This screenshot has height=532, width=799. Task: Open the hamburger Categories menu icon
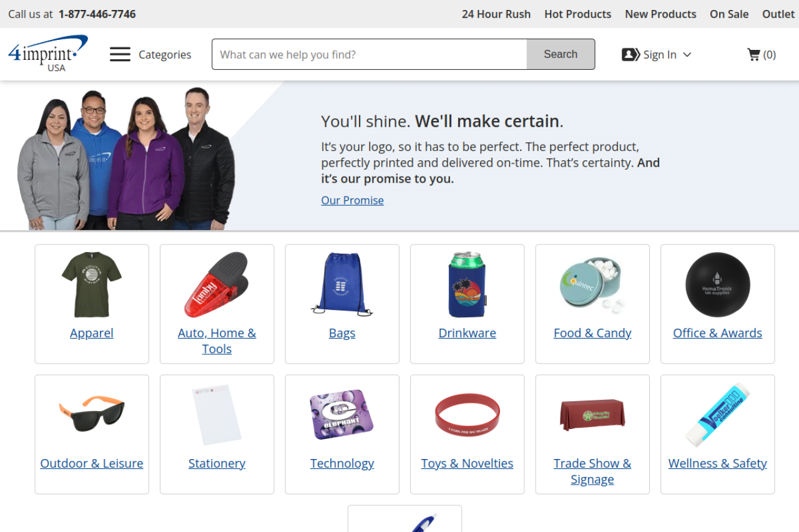click(x=120, y=54)
